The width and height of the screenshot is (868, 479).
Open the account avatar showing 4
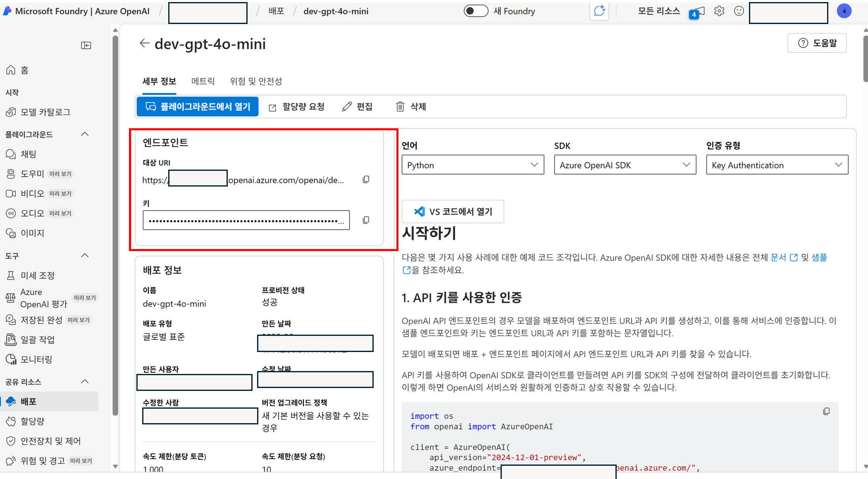(844, 11)
